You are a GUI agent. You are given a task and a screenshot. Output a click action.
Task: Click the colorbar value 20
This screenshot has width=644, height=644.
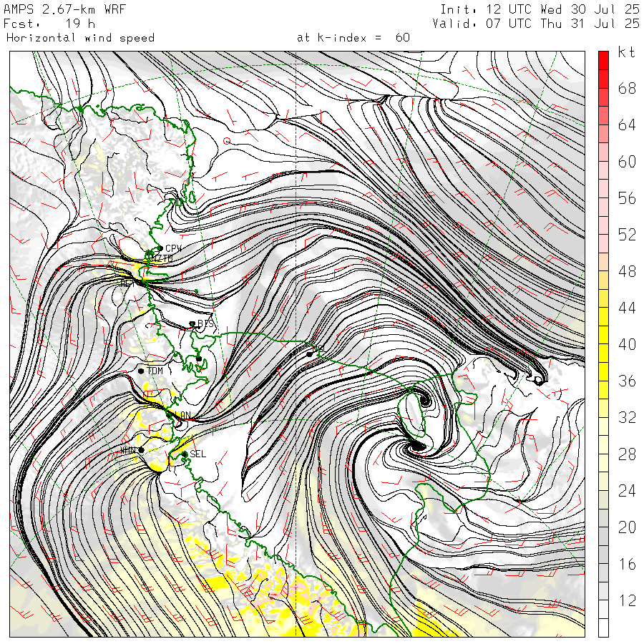pos(627,527)
